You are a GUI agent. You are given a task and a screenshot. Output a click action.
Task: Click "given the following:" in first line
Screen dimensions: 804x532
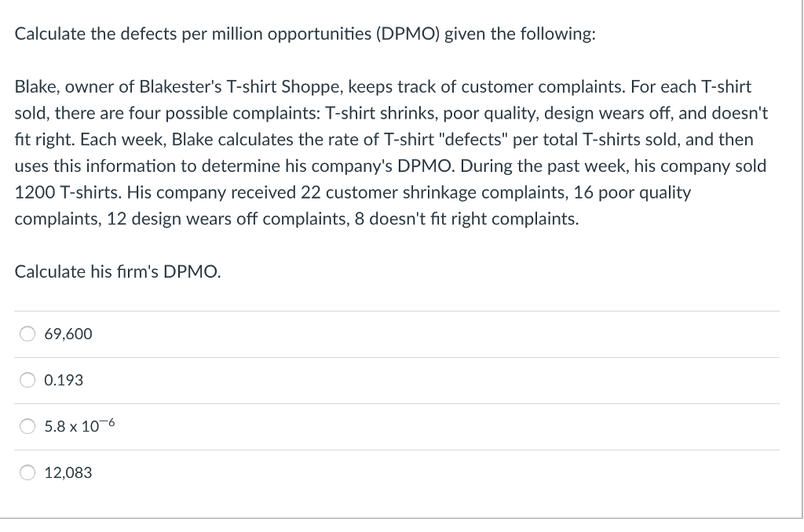[520, 34]
